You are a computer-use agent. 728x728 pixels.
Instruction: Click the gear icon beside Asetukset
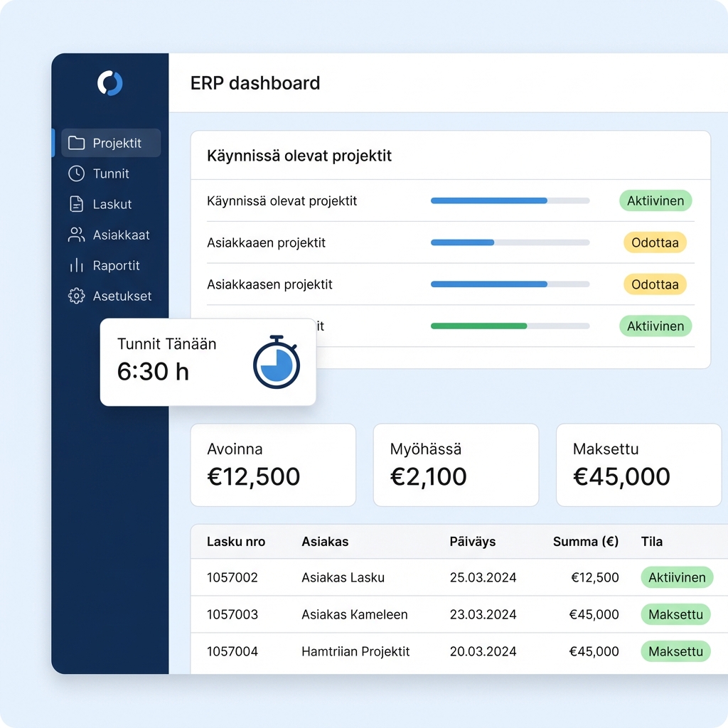point(76,296)
